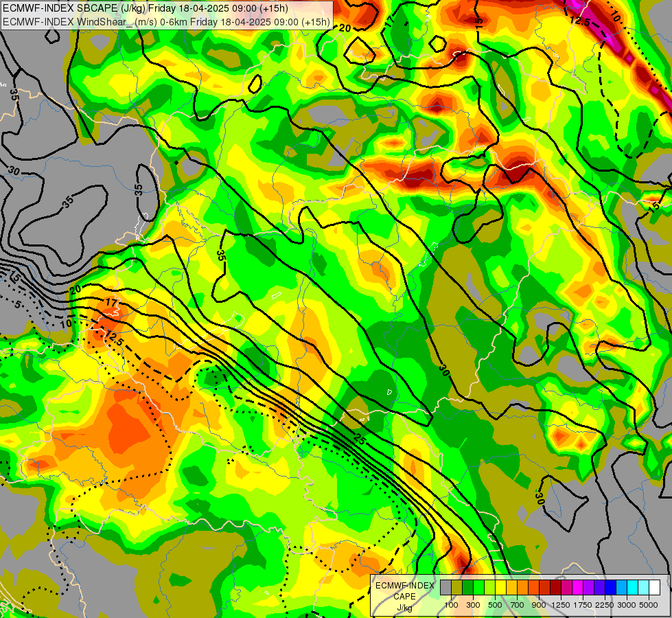This screenshot has width=672, height=618.
Task: Select the gray swatch in the CAPE legend
Action: 445,587
